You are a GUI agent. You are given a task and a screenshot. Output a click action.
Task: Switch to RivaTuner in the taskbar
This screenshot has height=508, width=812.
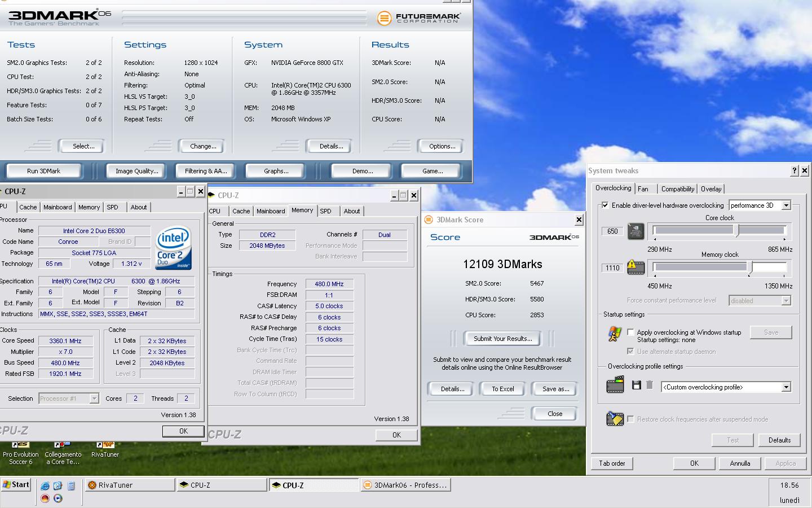(130, 485)
